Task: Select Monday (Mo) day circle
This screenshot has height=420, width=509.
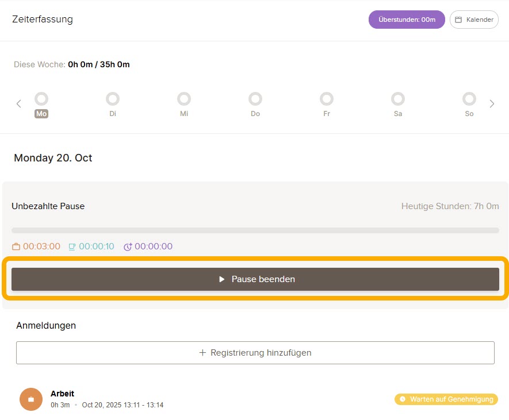Action: coord(41,99)
